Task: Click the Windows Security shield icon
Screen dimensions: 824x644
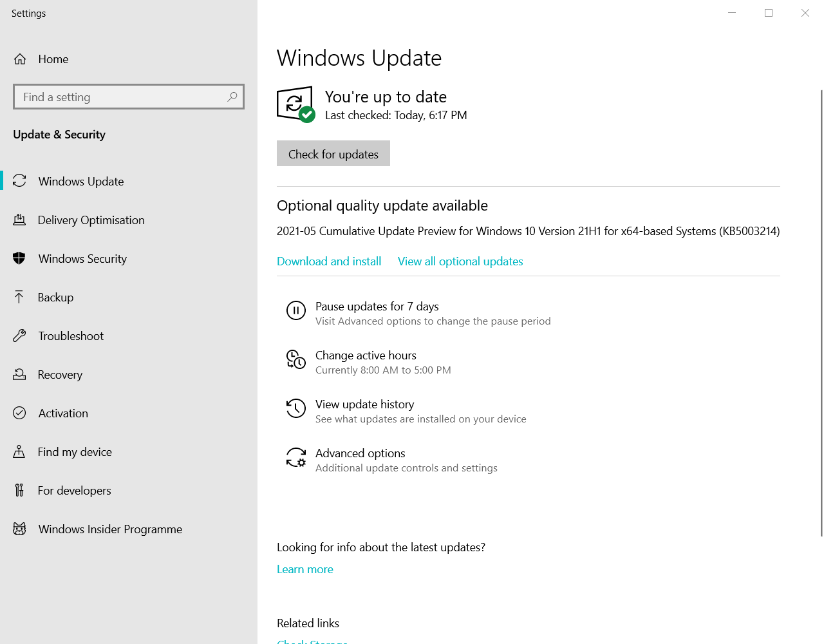Action: (x=19, y=258)
